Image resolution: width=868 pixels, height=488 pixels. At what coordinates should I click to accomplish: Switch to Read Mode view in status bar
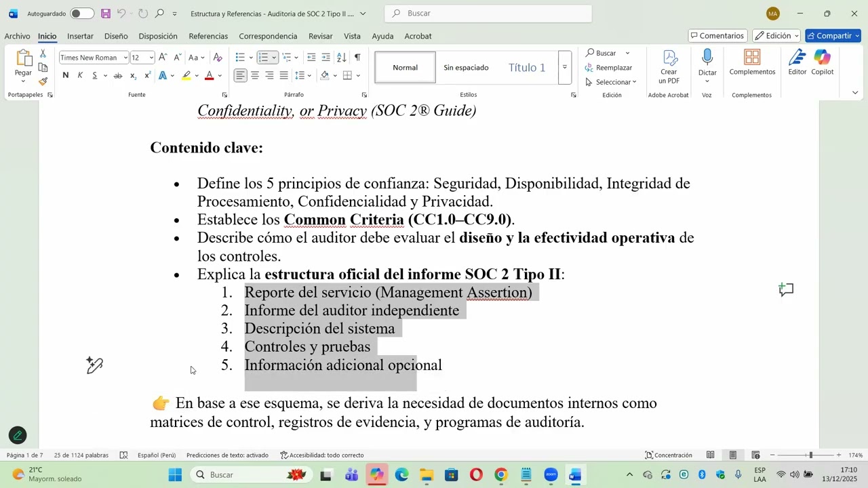point(710,455)
